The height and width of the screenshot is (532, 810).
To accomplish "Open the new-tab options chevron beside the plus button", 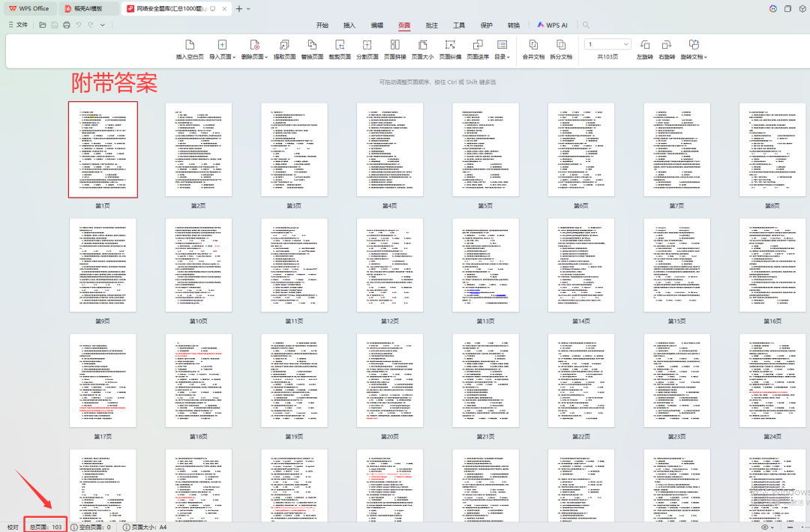I will point(248,9).
